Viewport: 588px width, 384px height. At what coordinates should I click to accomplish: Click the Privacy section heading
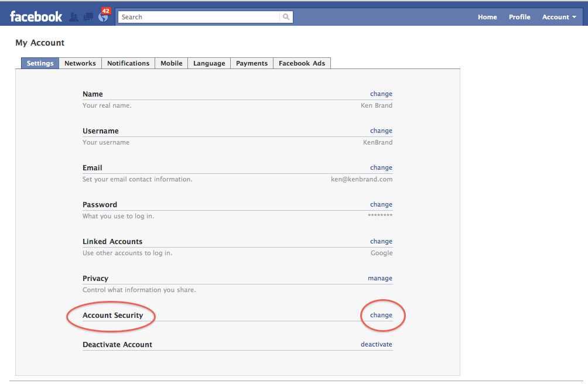95,279
